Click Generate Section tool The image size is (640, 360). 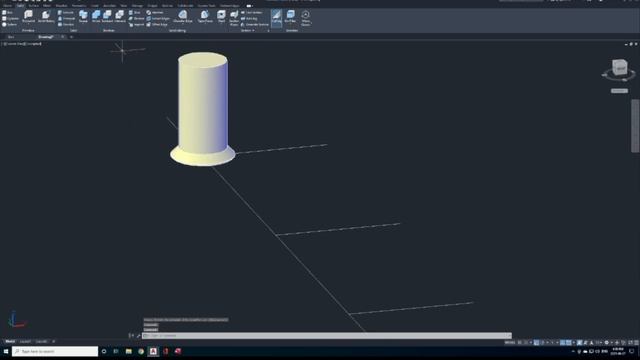[x=255, y=24]
